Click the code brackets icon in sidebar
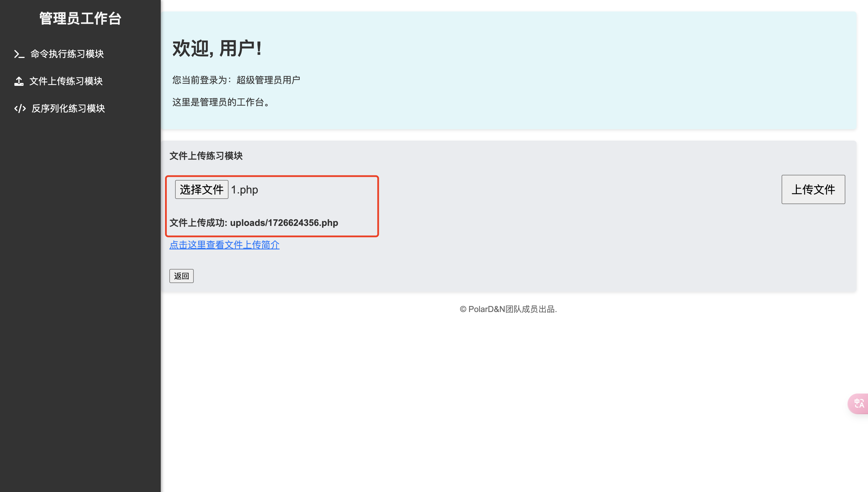Image resolution: width=868 pixels, height=492 pixels. tap(20, 109)
